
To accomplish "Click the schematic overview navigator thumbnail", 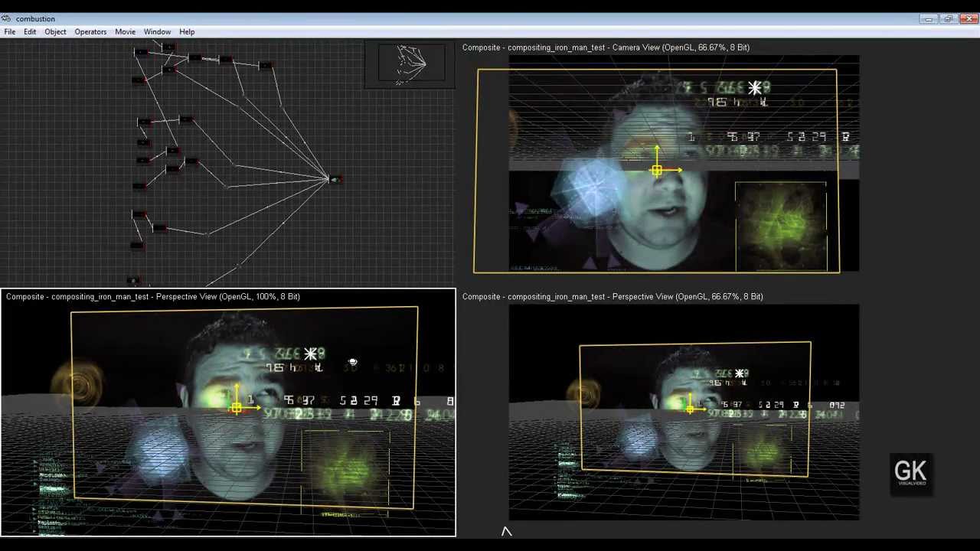I will [x=410, y=64].
